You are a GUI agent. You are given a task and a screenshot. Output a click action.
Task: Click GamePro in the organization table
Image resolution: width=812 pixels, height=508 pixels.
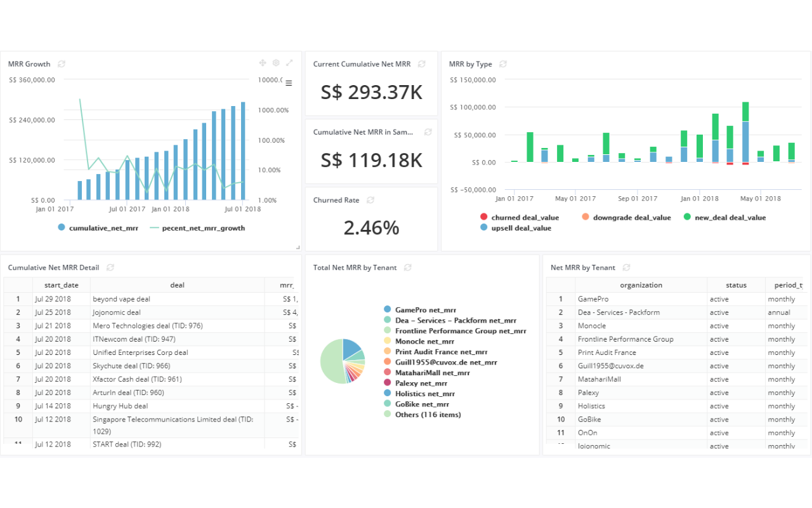click(593, 299)
